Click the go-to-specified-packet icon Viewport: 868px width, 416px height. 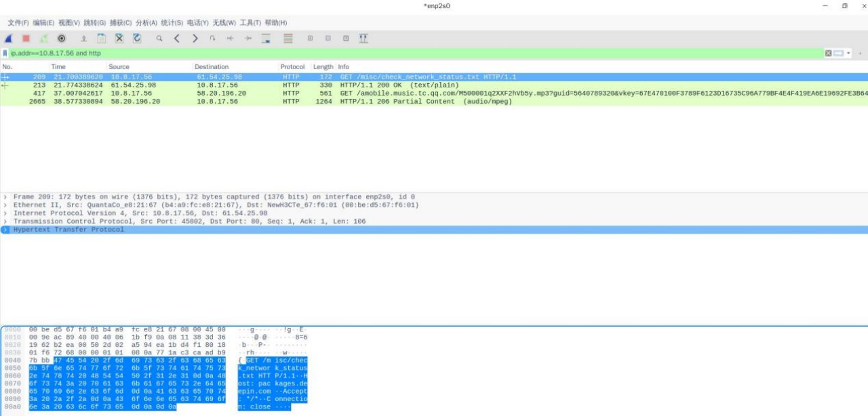pyautogui.click(x=212, y=39)
